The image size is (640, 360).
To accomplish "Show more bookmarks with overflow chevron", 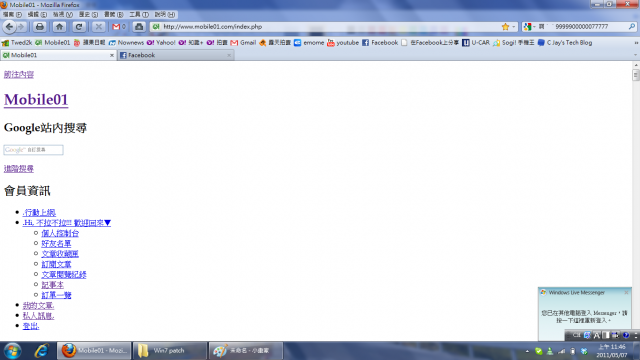I will coord(636,42).
